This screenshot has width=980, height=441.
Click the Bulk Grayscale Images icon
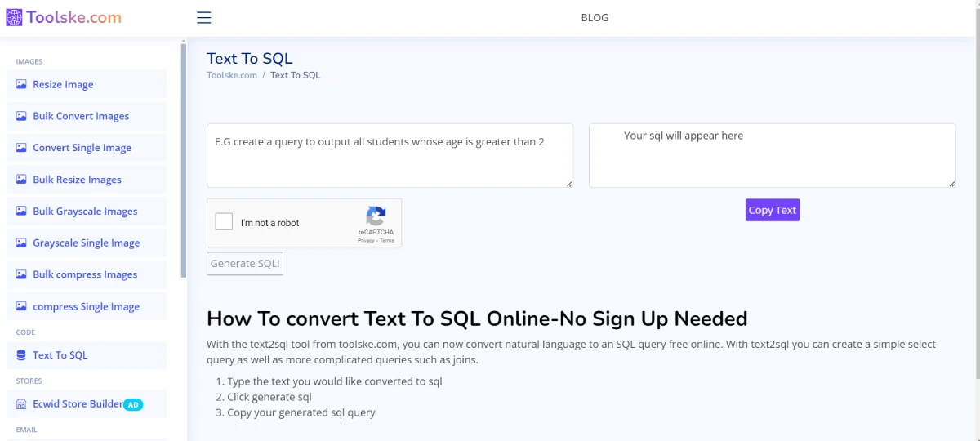click(21, 212)
